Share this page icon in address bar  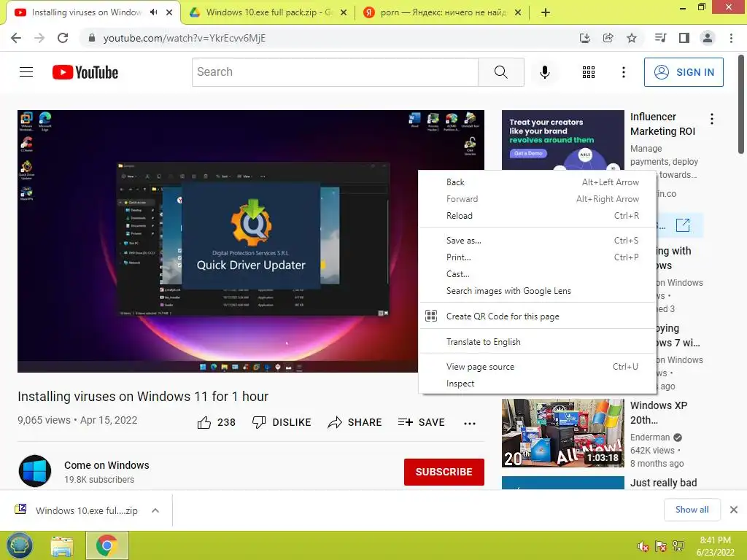[608, 38]
